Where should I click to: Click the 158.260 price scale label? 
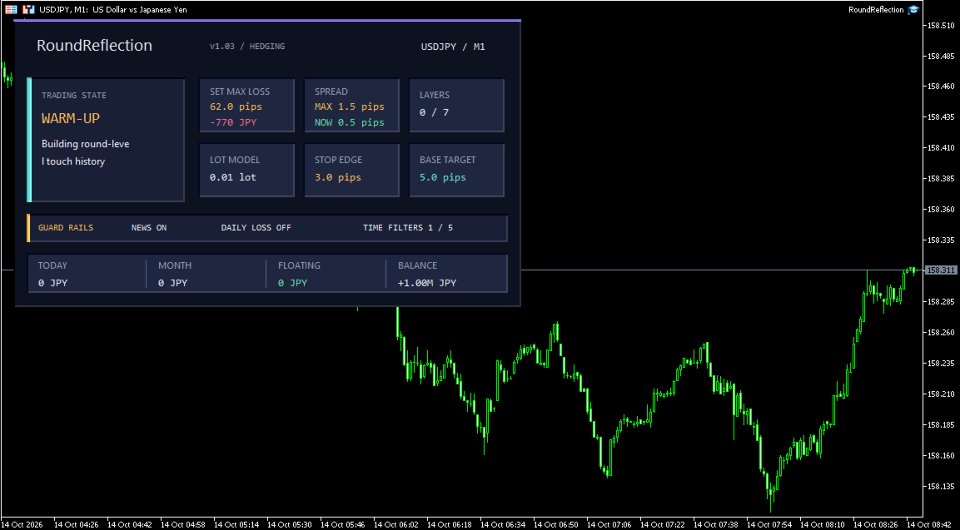tap(942, 332)
